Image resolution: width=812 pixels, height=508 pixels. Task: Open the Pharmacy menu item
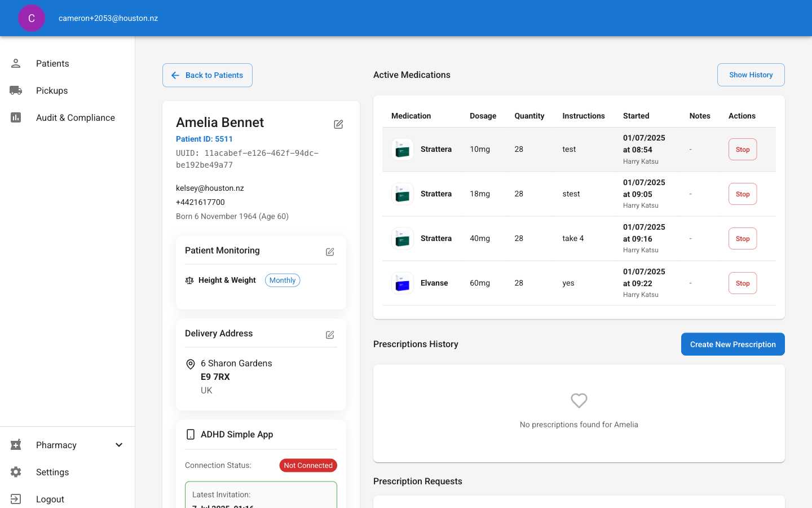pyautogui.click(x=67, y=445)
